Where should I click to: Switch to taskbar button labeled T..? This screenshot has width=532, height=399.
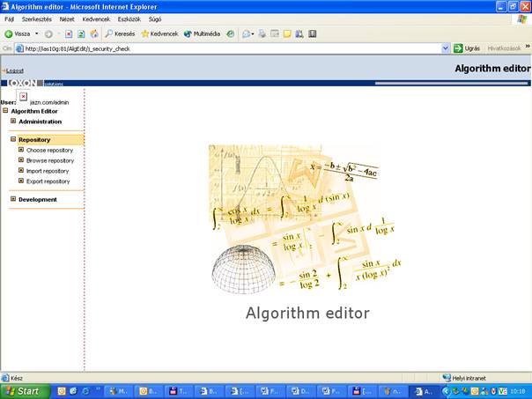click(179, 392)
